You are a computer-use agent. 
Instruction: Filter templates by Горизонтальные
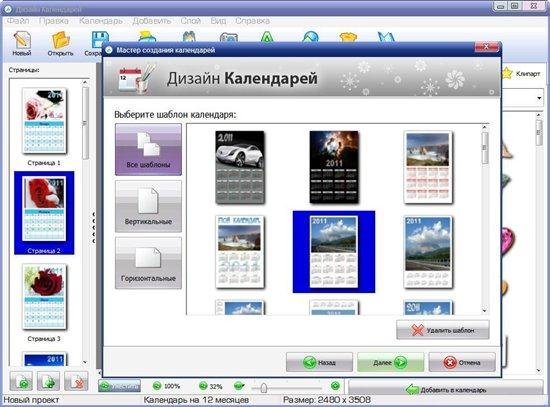click(148, 263)
